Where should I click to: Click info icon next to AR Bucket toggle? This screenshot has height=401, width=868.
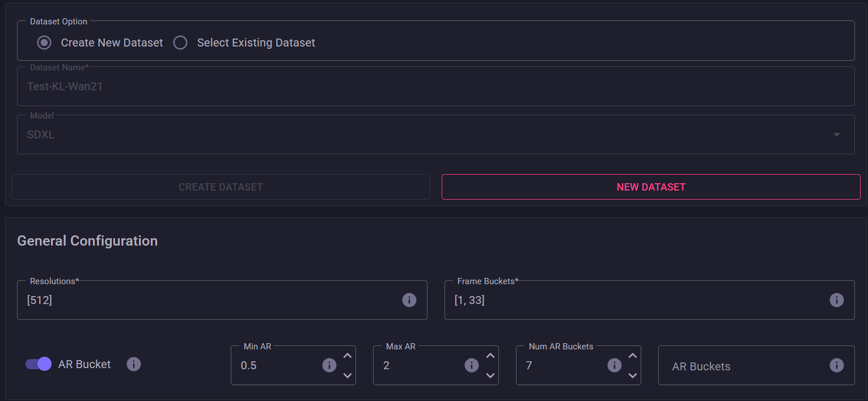click(x=133, y=364)
